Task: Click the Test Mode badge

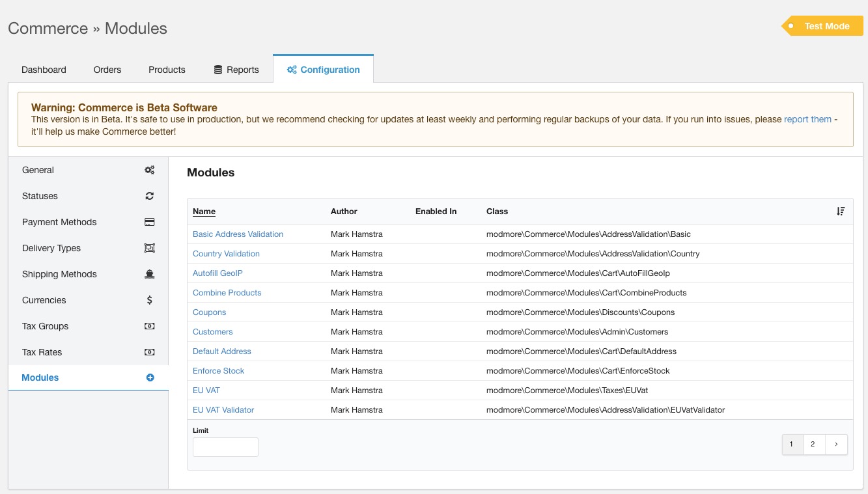Action: coord(822,26)
